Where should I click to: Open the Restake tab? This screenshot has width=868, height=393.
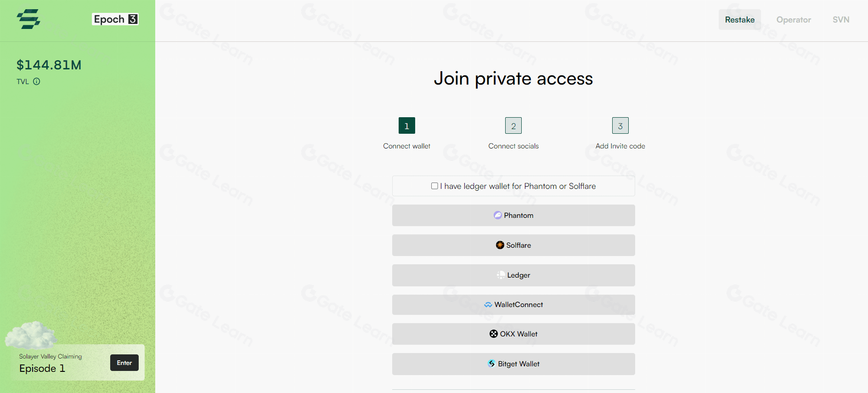coord(740,20)
